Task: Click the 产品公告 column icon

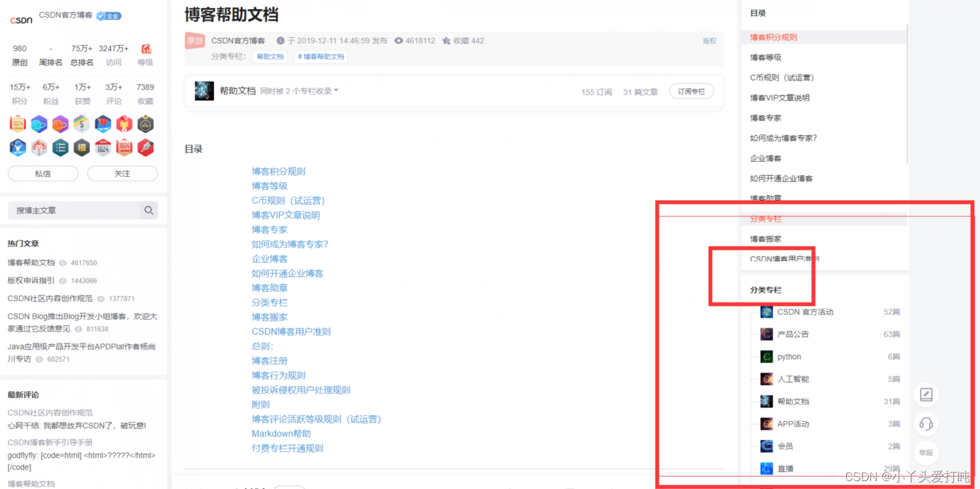Action: [x=767, y=334]
